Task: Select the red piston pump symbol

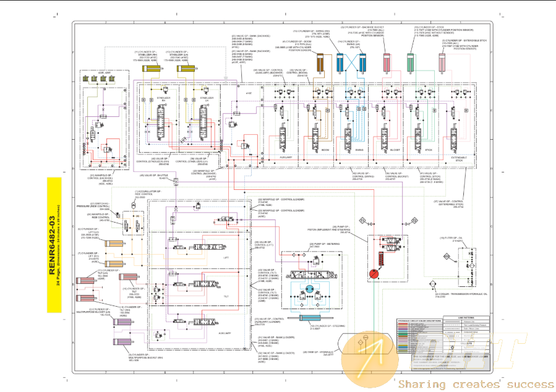Action: click(374, 275)
